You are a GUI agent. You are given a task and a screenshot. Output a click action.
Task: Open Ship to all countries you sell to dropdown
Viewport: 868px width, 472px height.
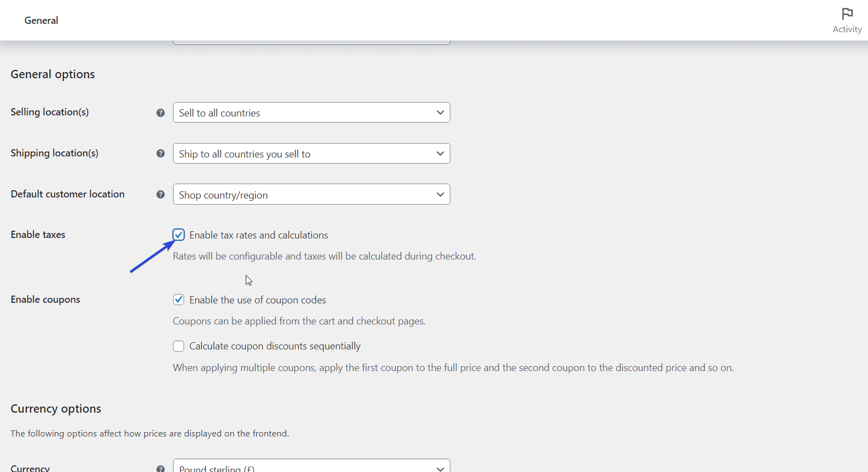point(312,154)
